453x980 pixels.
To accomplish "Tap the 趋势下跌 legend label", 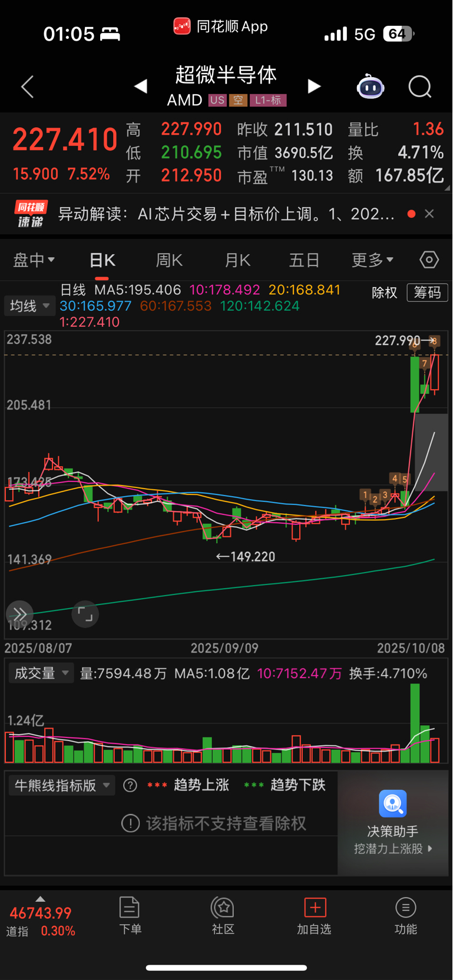I will tap(297, 785).
